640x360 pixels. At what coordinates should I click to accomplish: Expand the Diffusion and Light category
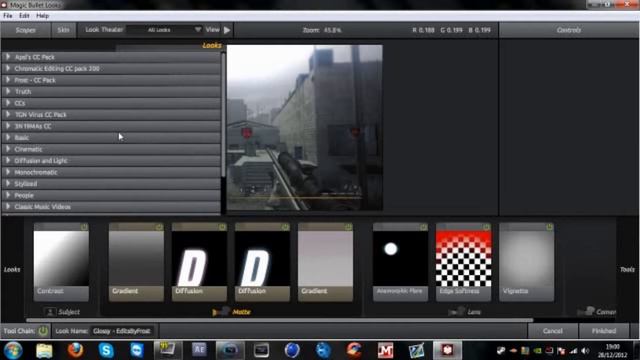click(x=8, y=160)
